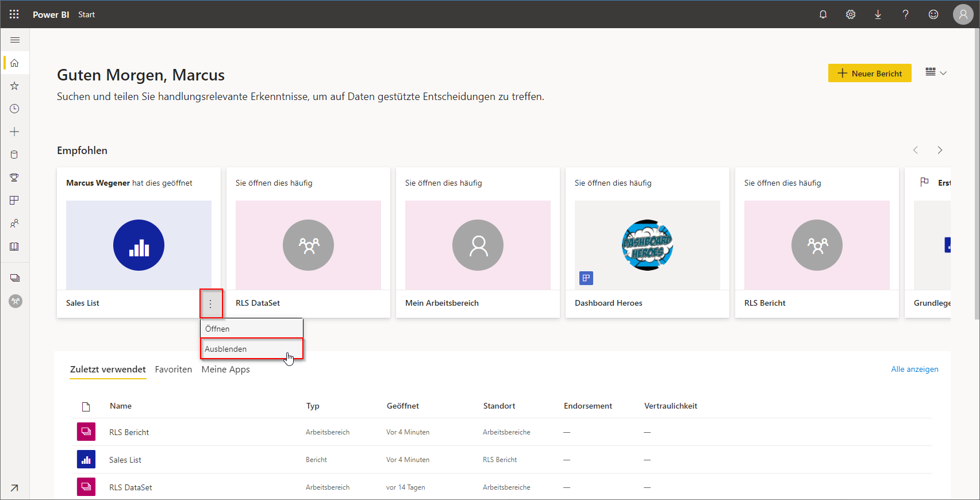Go to the next recommended items arrow

coord(940,150)
